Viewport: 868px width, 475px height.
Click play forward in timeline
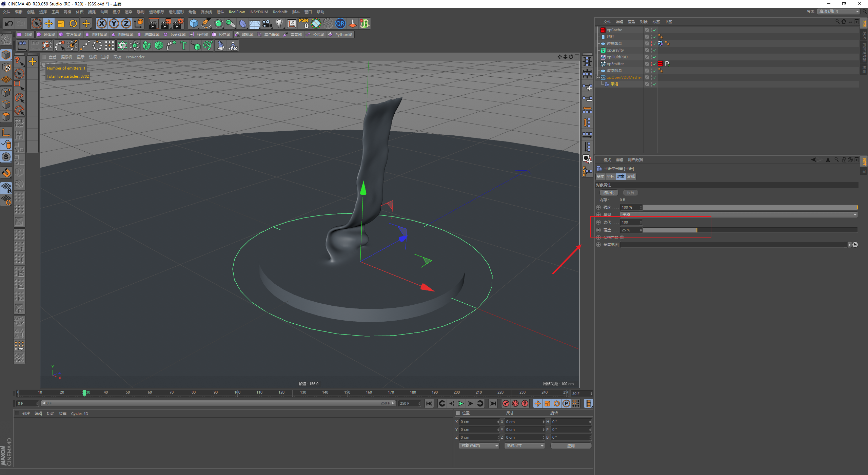(461, 403)
